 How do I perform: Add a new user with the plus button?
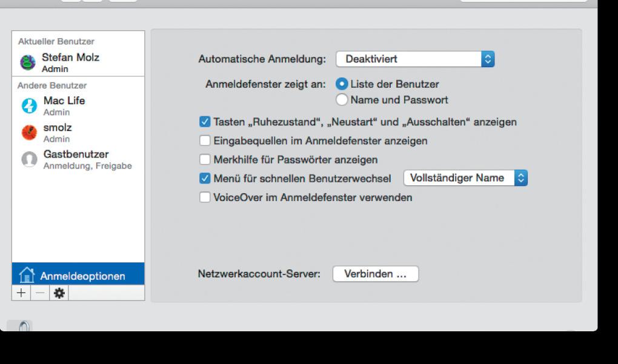[x=21, y=293]
